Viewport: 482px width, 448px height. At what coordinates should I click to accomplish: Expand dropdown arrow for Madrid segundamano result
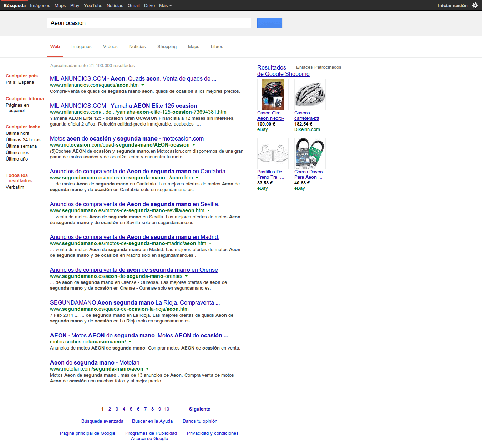210,243
